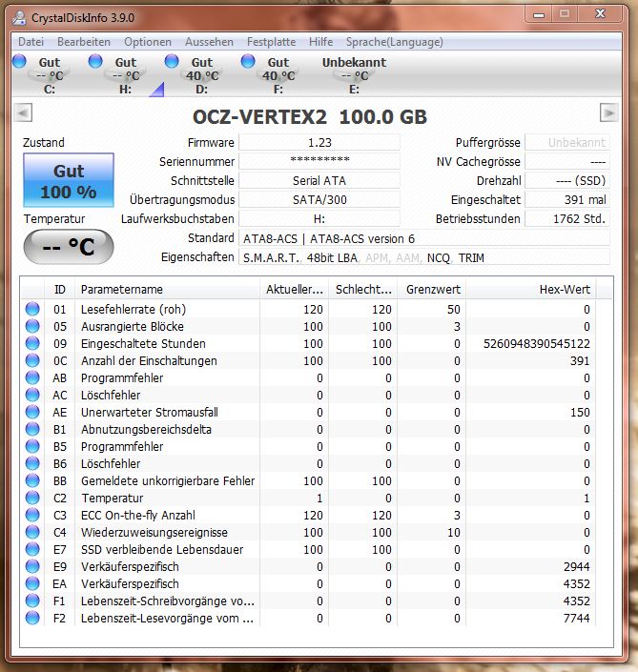Select the SSD verbleibende Lebensdauer parameter name
Image resolution: width=638 pixels, height=672 pixels.
tap(162, 549)
